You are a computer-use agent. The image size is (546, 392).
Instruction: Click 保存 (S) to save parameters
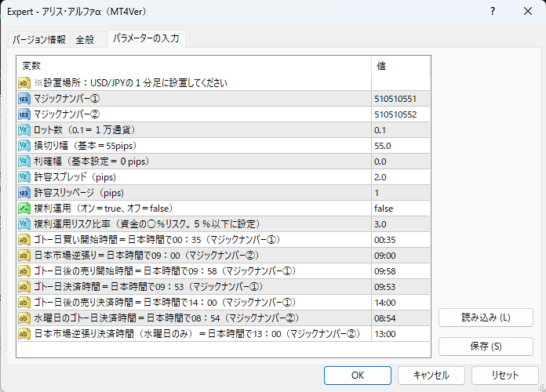(x=486, y=346)
